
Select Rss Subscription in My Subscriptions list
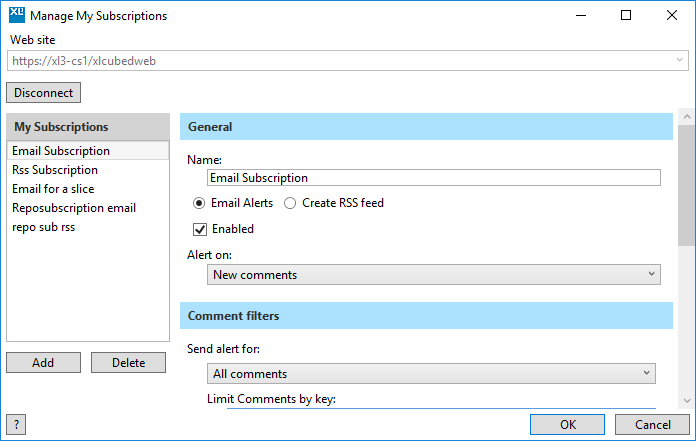(x=55, y=170)
